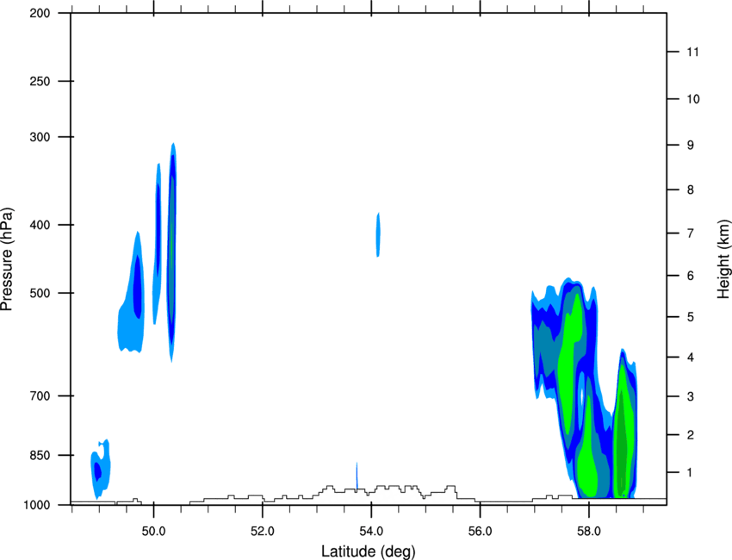Screen dimensions: 732x560
Task: Click the 52.0 latitude tick label
Action: pyautogui.click(x=263, y=532)
